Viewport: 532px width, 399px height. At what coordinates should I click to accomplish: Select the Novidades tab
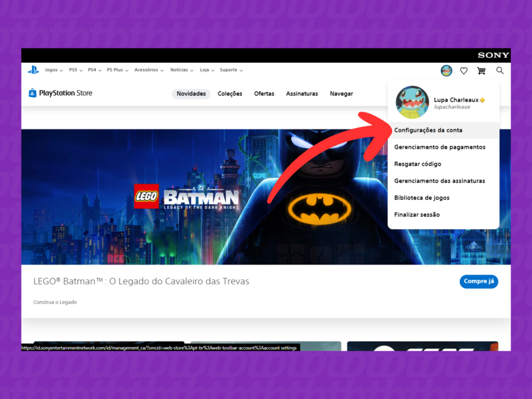point(191,94)
